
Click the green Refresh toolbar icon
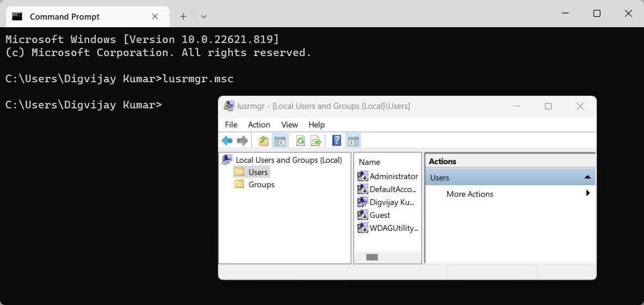pos(301,141)
